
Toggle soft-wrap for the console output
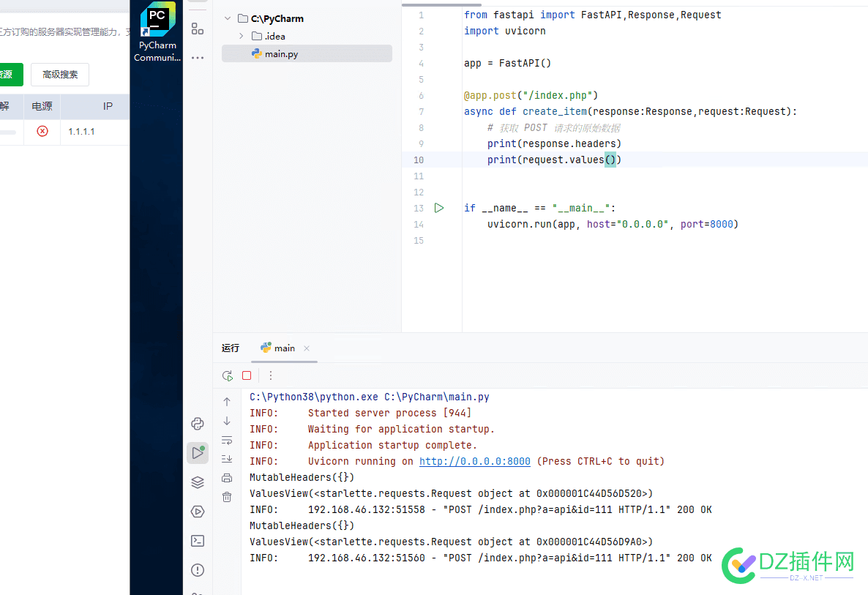pos(227,440)
